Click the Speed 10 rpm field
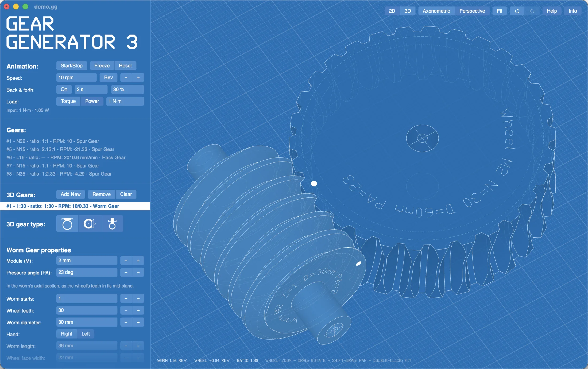The image size is (588, 369). (76, 78)
